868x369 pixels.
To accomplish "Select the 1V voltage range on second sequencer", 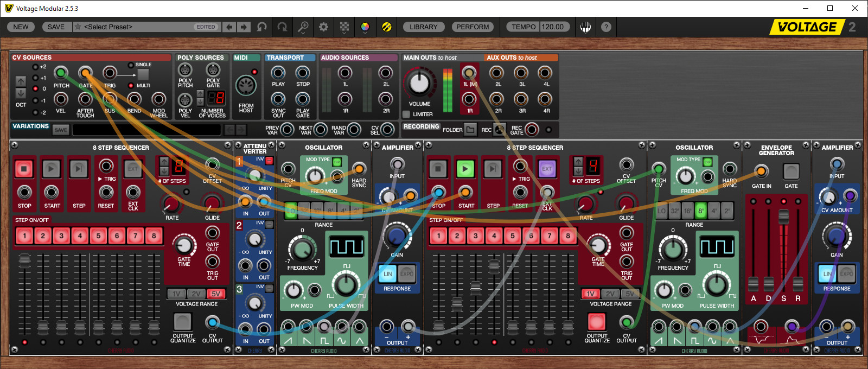I will 590,294.
